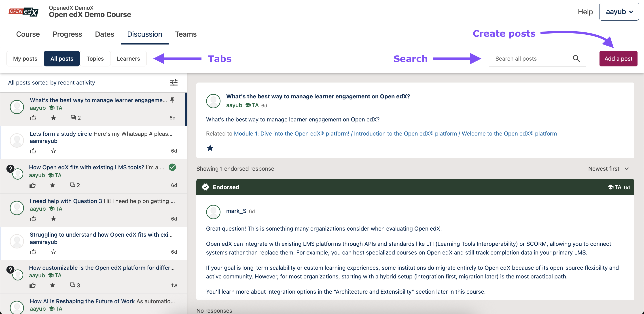Click the search magnifier icon
644x314 pixels.
(x=576, y=59)
